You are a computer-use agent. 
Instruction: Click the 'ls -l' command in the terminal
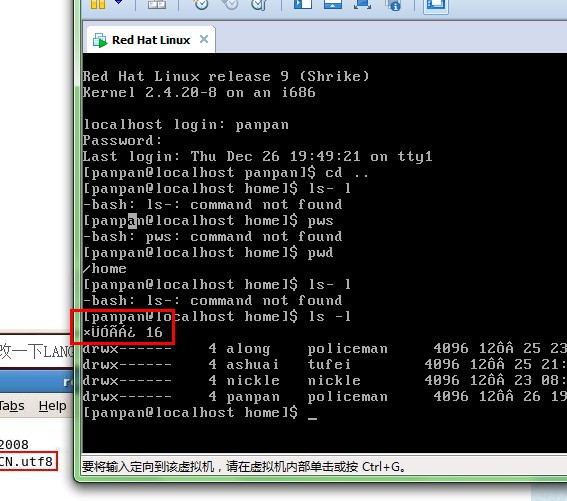329,317
